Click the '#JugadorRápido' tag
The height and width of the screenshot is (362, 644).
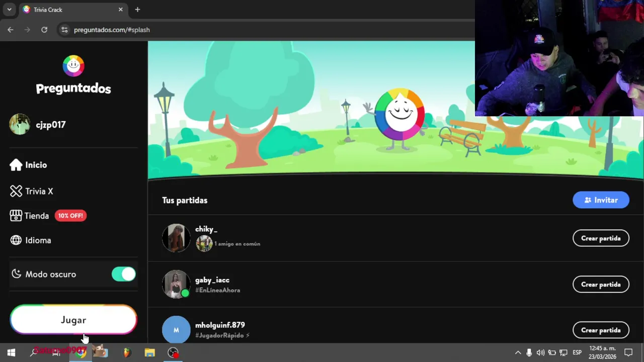[222, 335]
